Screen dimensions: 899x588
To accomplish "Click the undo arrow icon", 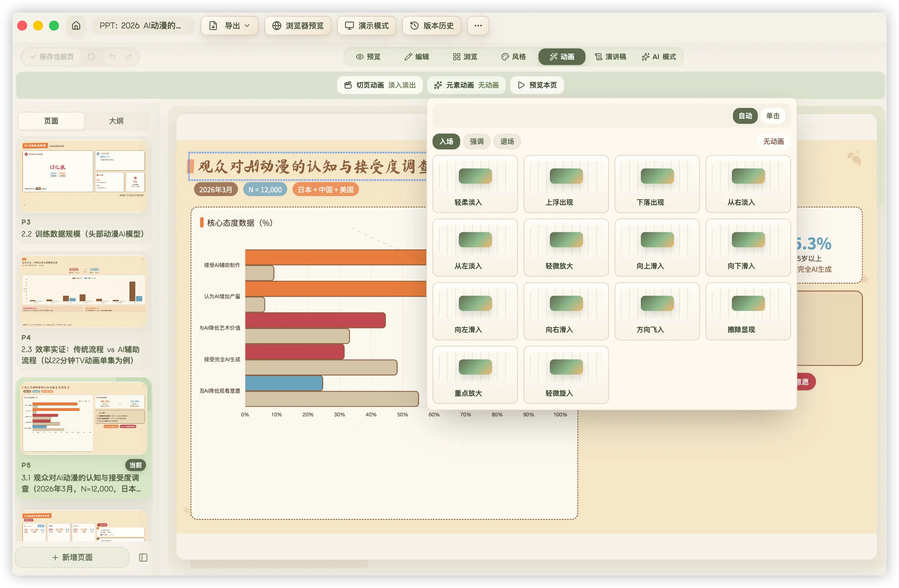I will pyautogui.click(x=112, y=57).
